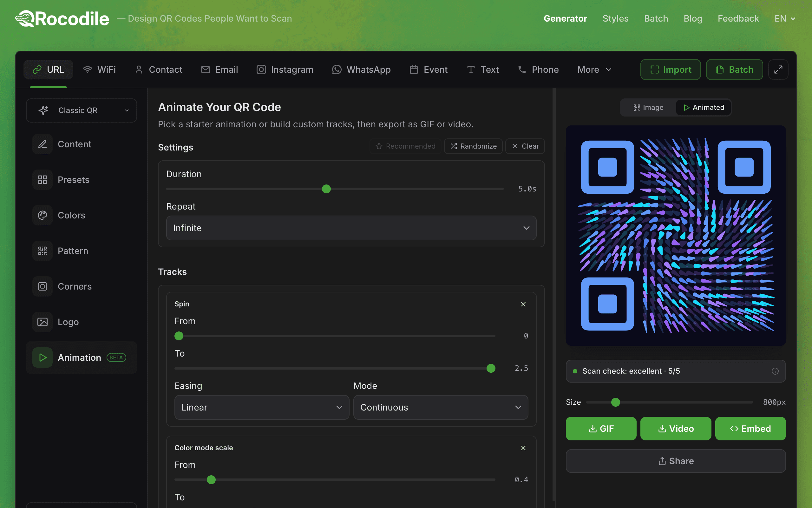Open the Classic QR style dropdown

tap(82, 110)
